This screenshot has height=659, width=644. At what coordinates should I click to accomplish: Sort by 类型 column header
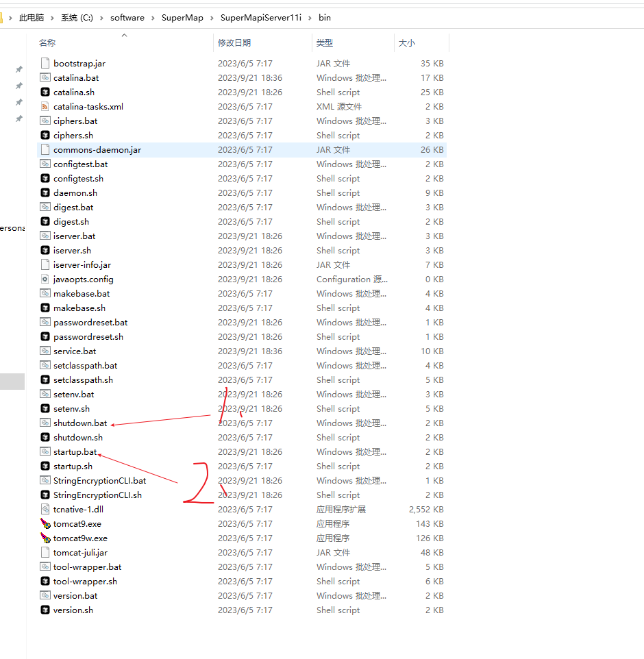325,43
